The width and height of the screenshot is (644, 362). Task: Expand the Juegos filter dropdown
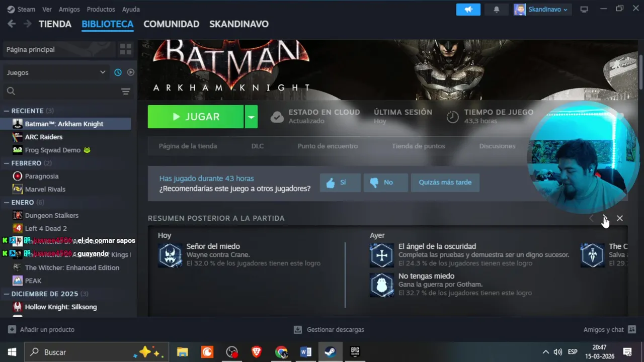coord(56,72)
